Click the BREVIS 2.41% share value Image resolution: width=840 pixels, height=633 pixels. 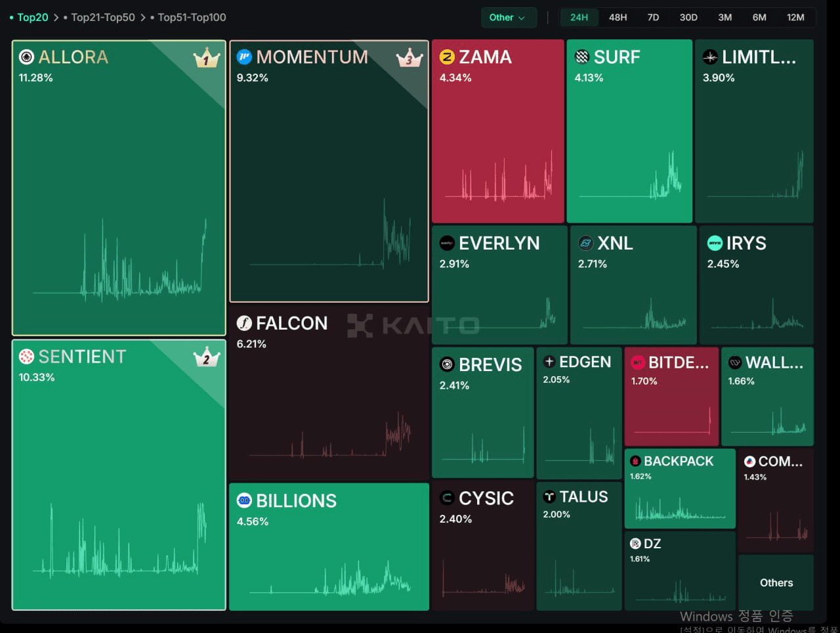(x=454, y=385)
